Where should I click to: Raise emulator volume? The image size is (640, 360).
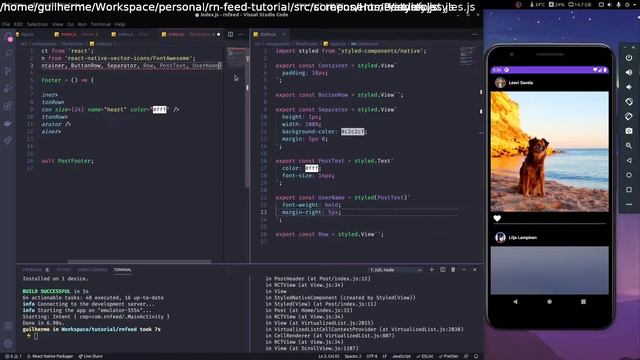point(629,72)
